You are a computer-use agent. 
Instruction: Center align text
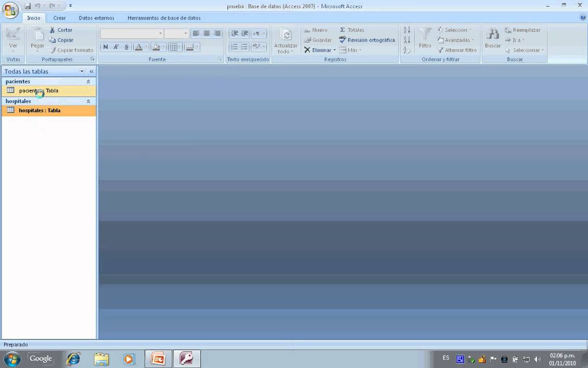point(207,33)
